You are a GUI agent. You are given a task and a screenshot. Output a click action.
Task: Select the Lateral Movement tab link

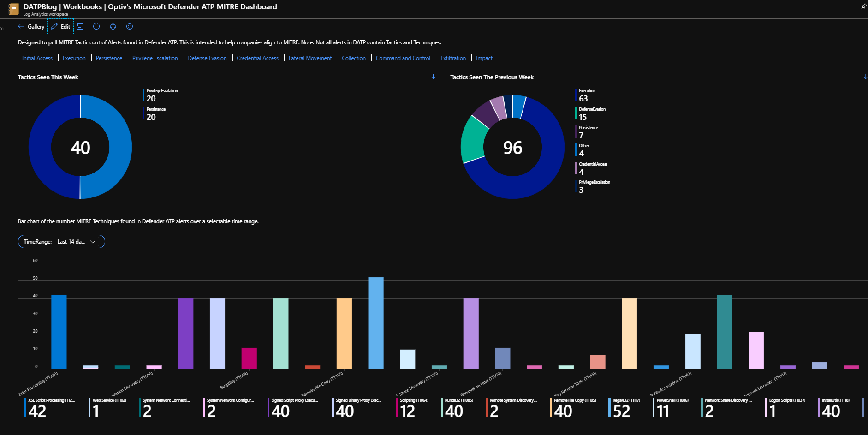pos(310,58)
